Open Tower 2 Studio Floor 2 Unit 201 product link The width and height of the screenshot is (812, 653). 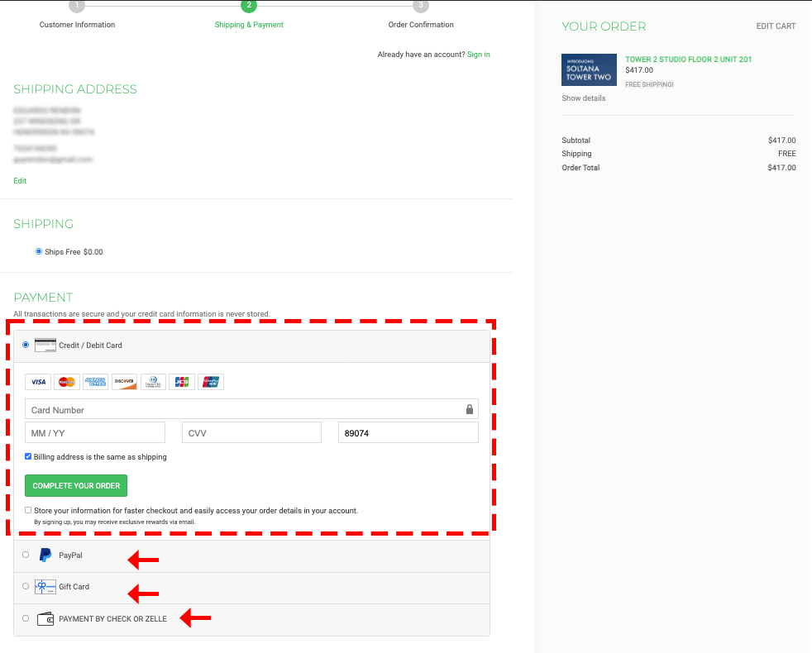coord(688,59)
